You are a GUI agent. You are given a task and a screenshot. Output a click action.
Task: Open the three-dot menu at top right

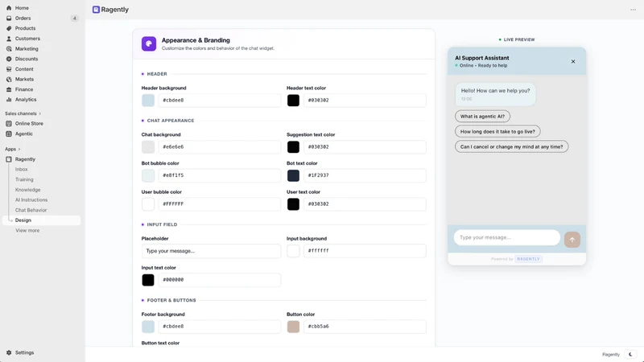(x=633, y=10)
